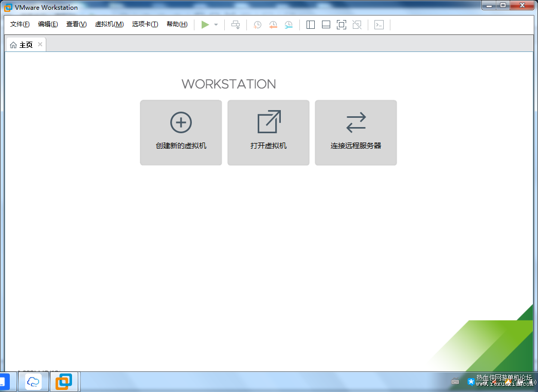Screen dimensions: 538x392
Task: Enter full screen mode icon
Action: point(342,25)
